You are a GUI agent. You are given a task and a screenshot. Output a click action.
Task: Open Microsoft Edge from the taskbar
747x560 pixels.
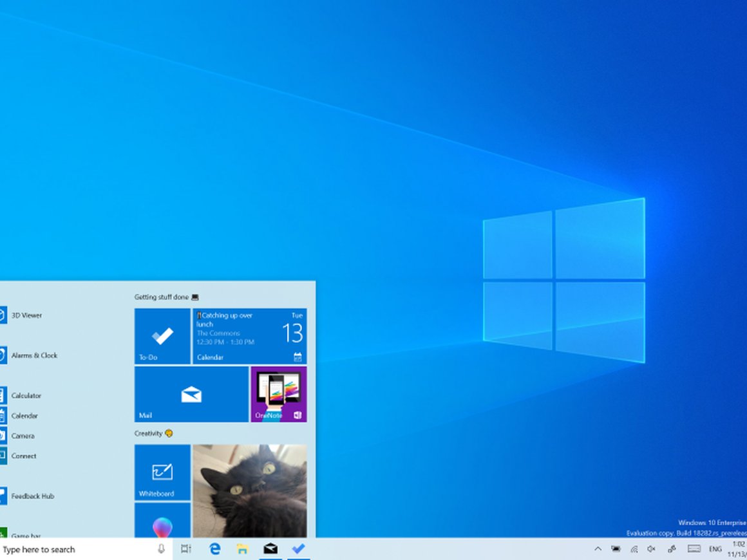click(214, 549)
